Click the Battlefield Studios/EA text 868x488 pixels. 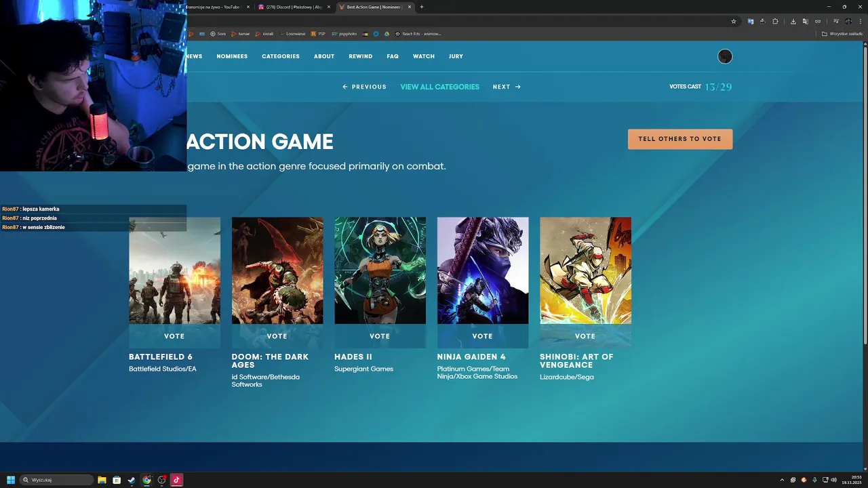[x=163, y=369]
